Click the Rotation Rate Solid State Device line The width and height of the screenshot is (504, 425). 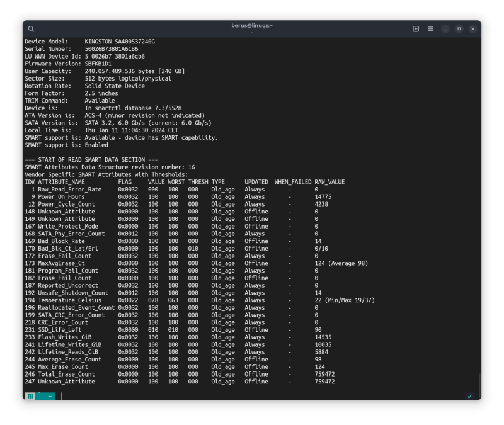pos(84,86)
